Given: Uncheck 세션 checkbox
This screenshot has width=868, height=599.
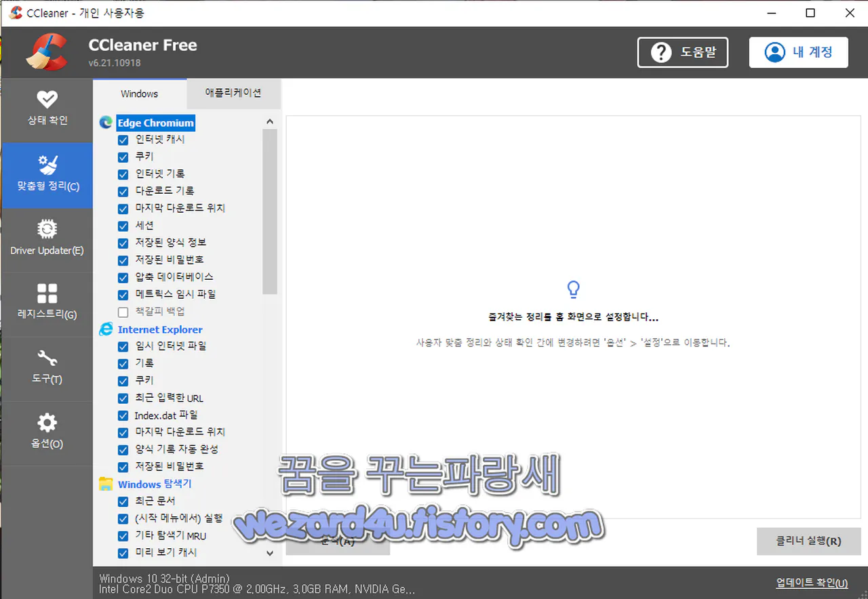Looking at the screenshot, I should point(123,226).
